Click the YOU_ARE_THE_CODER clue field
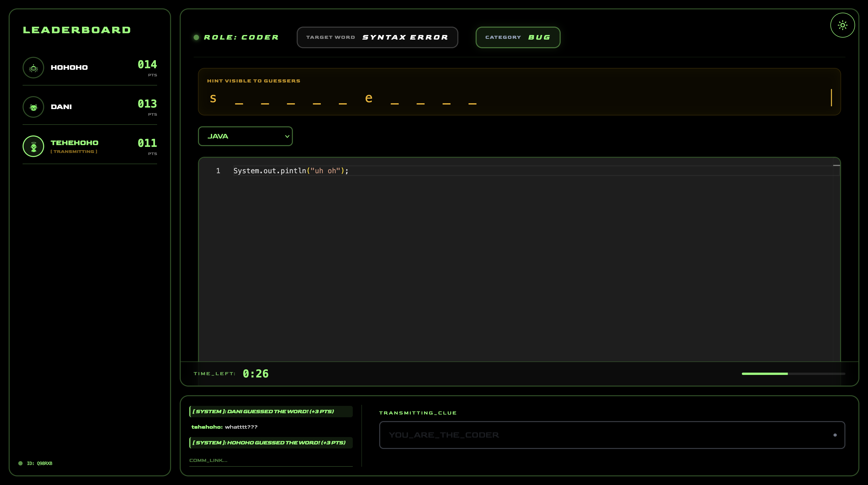The image size is (868, 485). point(607,435)
